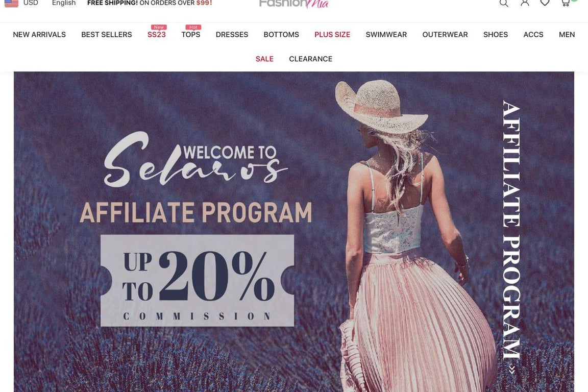Open the New Arrivals menu
Viewport: 588px width, 392px height.
(39, 35)
